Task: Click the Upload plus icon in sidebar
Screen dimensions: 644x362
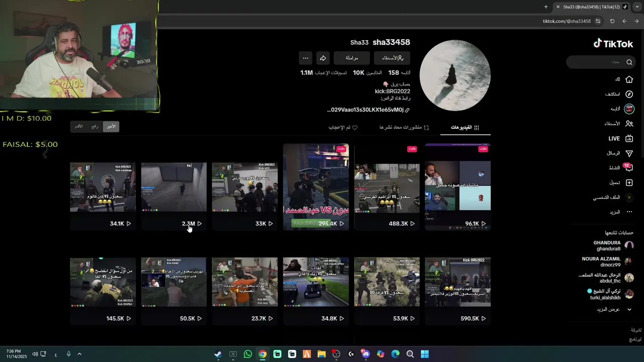Action: coord(629,183)
